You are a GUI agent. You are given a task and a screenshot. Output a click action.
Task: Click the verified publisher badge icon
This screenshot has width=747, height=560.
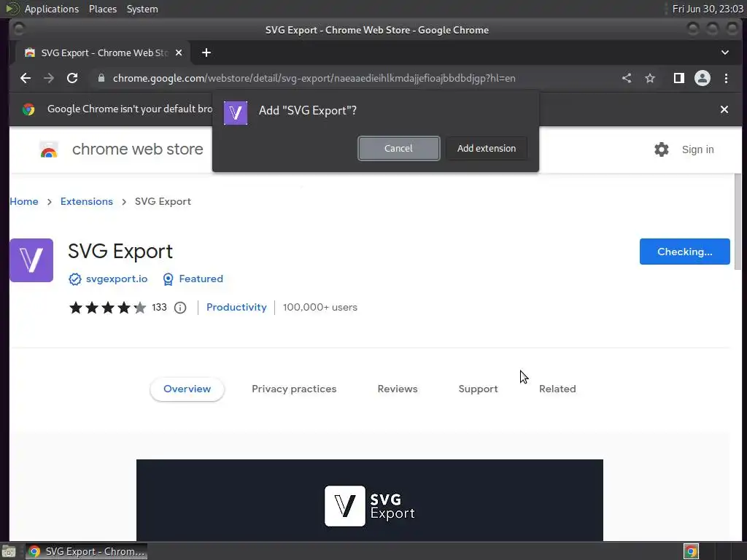click(75, 279)
